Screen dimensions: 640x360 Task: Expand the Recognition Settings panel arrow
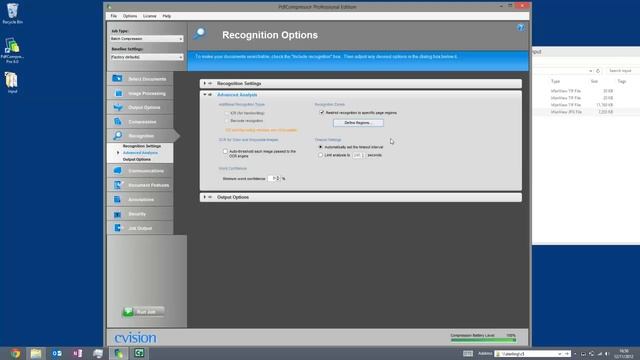205,83
